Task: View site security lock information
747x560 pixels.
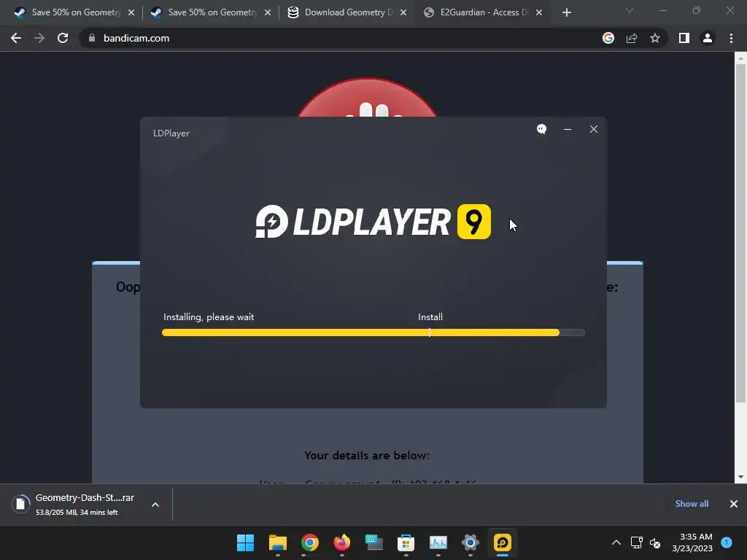Action: point(92,38)
